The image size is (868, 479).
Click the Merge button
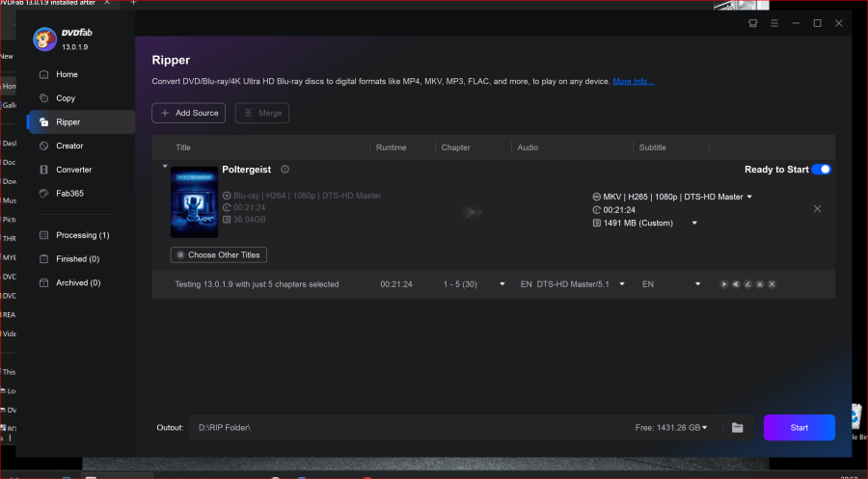261,113
